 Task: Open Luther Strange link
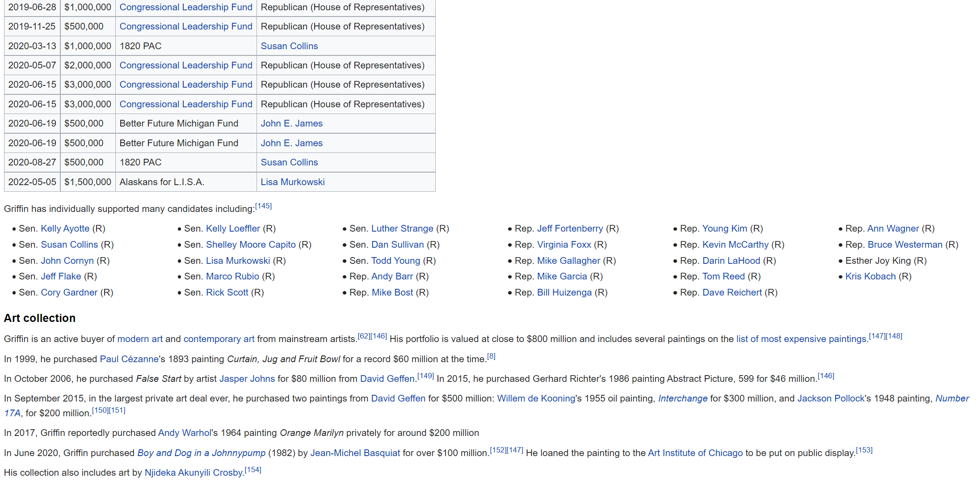(402, 228)
